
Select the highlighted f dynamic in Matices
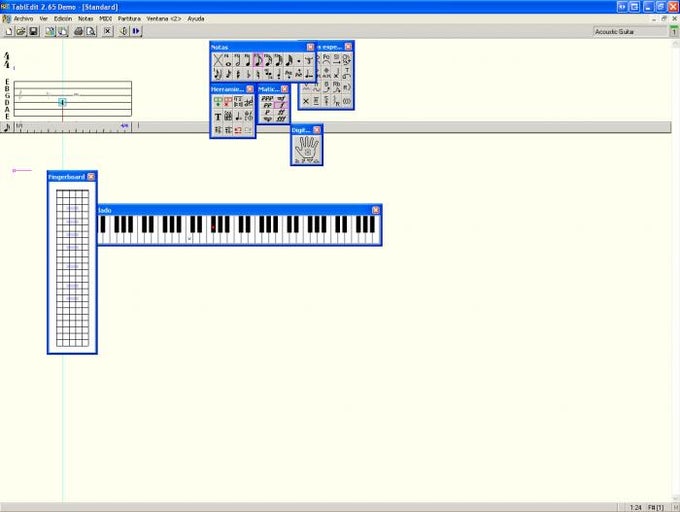pos(281,105)
